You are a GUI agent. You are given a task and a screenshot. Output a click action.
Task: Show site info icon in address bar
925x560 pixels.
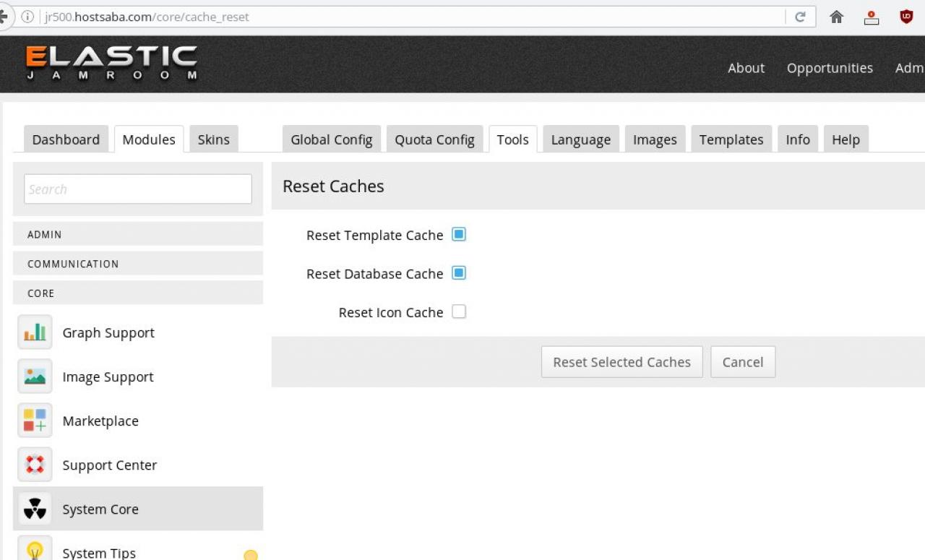click(27, 17)
